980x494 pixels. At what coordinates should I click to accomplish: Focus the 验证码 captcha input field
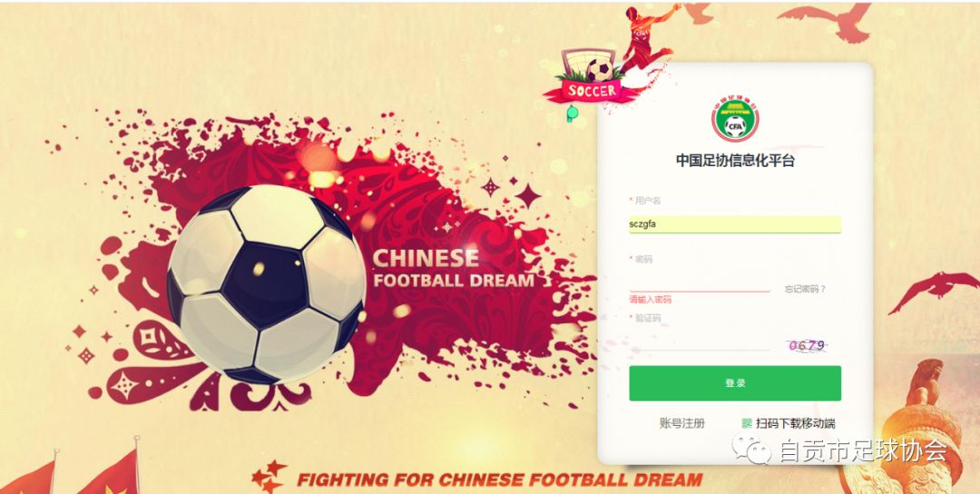pos(700,342)
